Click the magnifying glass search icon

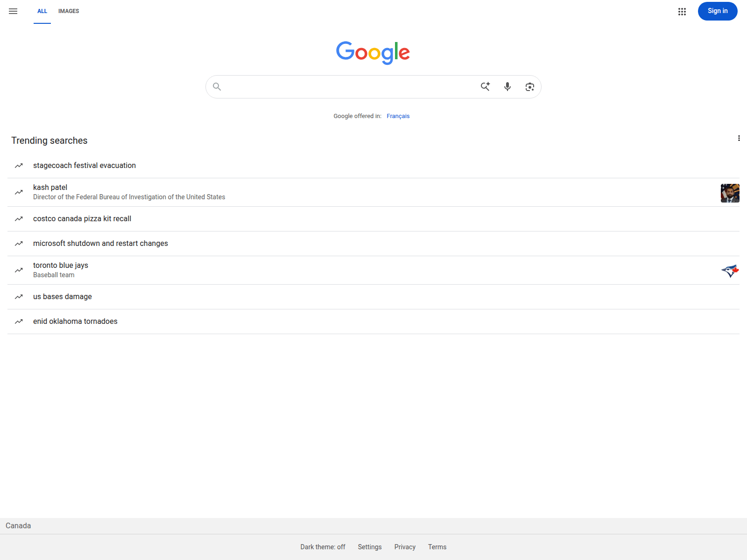(x=217, y=87)
